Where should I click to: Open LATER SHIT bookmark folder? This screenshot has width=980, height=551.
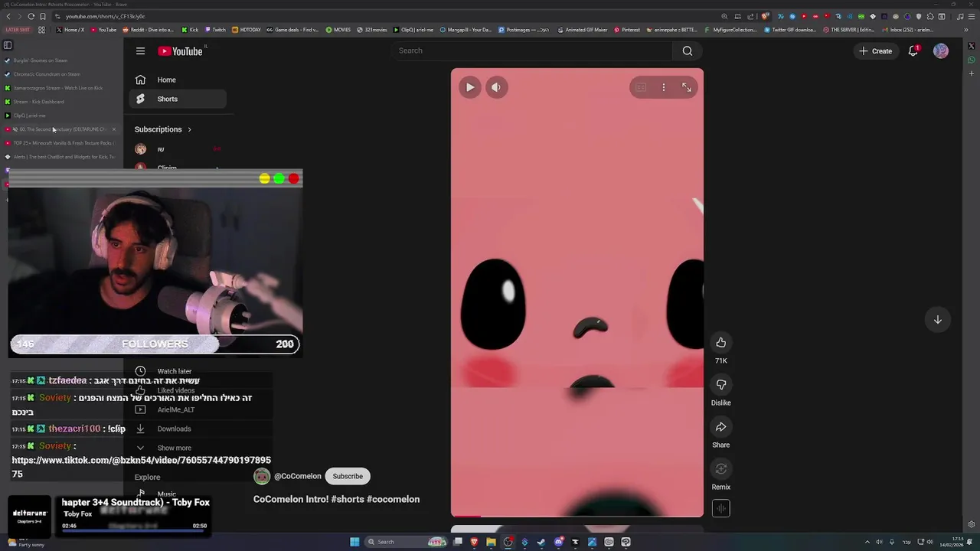point(18,30)
